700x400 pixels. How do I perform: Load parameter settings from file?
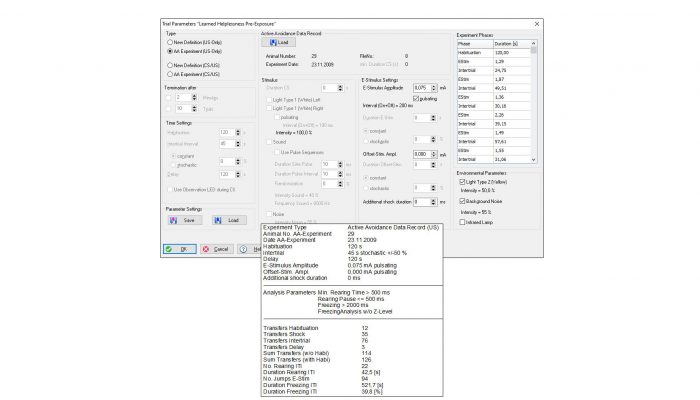(228, 220)
